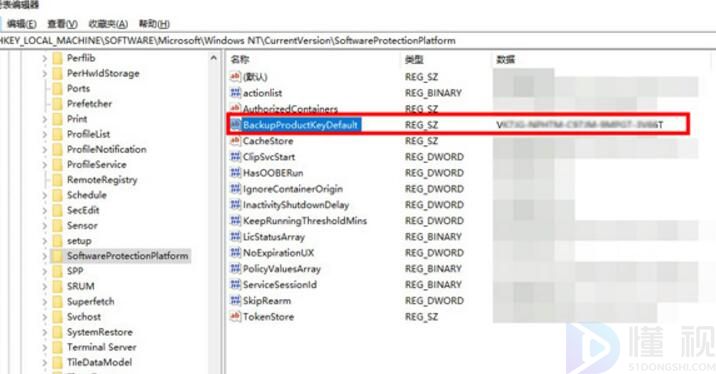Select the NoExpirationUX value name
This screenshot has width=716, height=374.
pyautogui.click(x=278, y=253)
